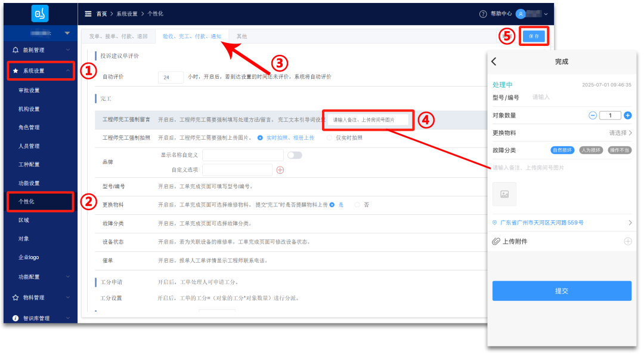Screen dimensions: 644x354
Task: Toggle the hamburger menu icon
Action: tap(88, 14)
